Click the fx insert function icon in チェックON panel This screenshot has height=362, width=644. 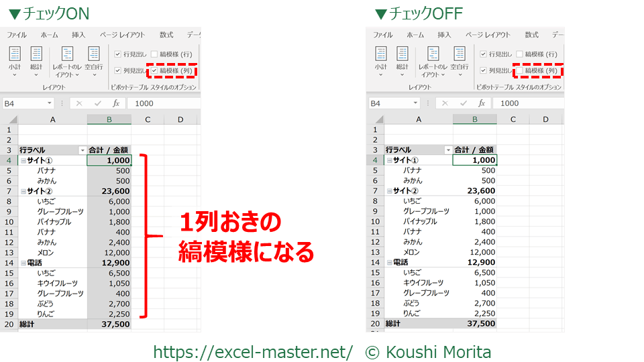115,103
